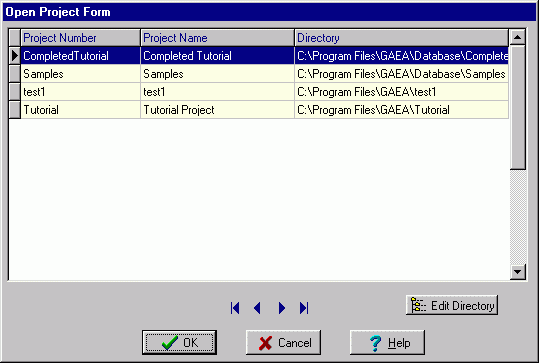Click the OK button
Viewport: 539px width, 363px height.
click(x=179, y=342)
